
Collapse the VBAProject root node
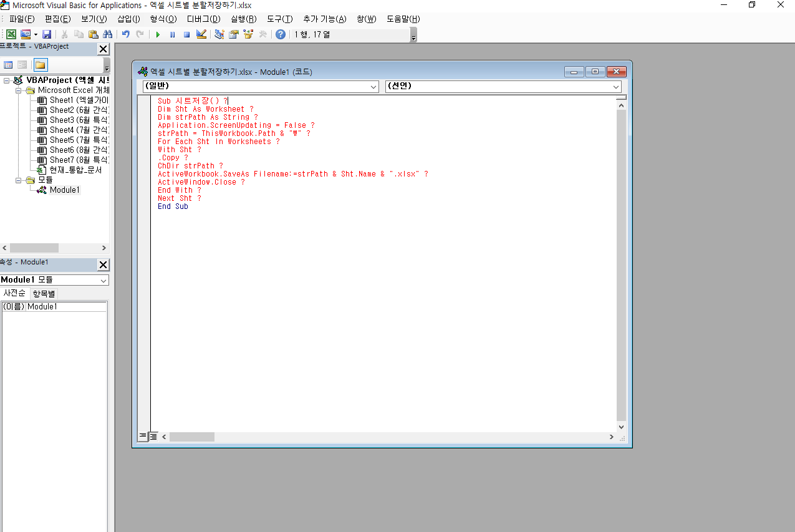(6, 80)
